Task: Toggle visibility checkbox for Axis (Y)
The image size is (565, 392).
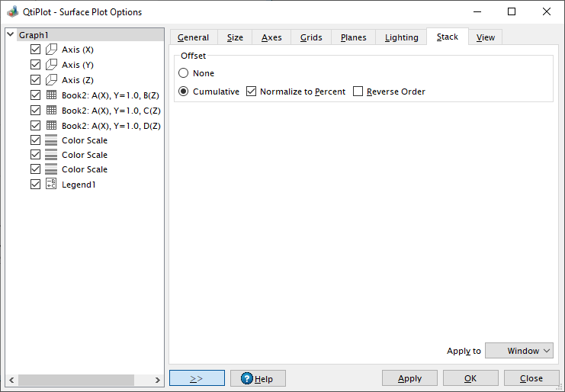Action: tap(35, 65)
